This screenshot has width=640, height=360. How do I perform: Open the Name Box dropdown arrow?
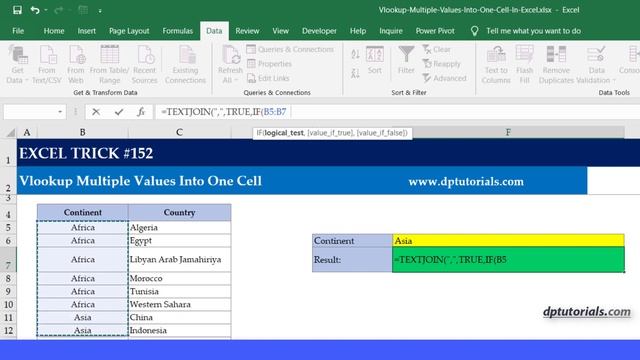tap(60, 112)
